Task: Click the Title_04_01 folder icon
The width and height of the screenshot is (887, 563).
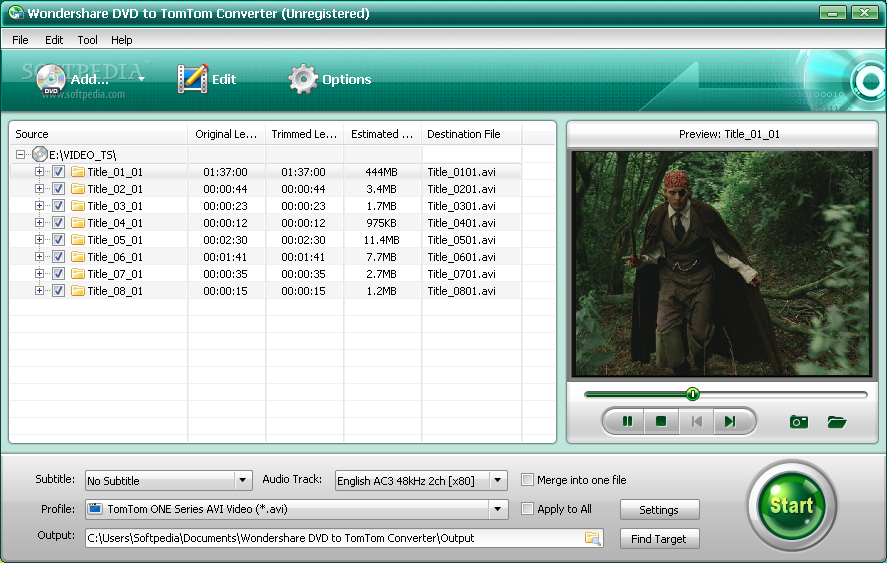Action: tap(77, 222)
